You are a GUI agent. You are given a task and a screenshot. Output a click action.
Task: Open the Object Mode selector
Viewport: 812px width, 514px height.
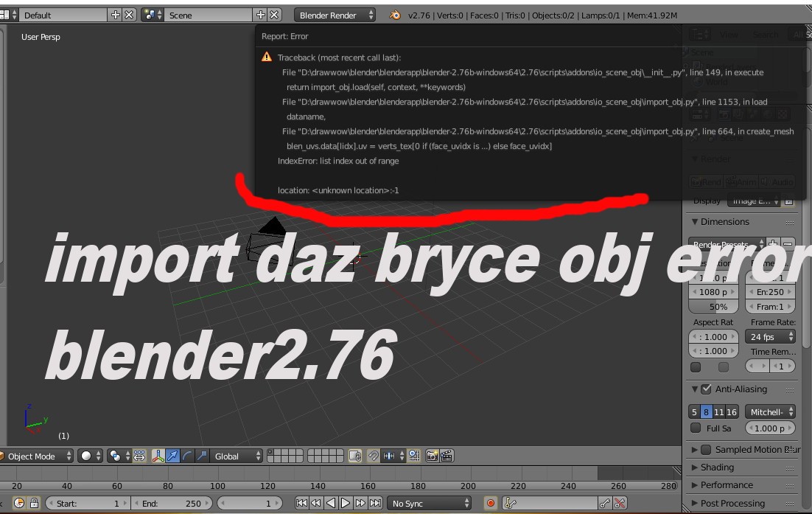tap(35, 456)
